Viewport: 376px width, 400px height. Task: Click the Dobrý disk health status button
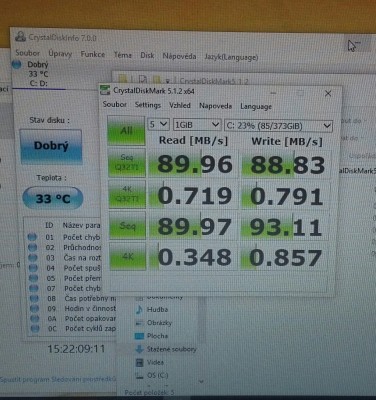tap(51, 146)
